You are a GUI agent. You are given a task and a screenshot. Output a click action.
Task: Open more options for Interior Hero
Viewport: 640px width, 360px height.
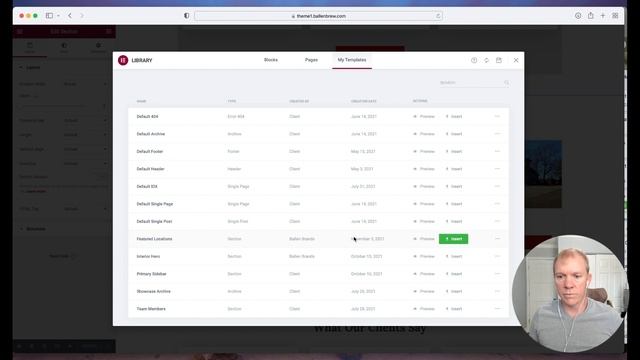click(497, 256)
